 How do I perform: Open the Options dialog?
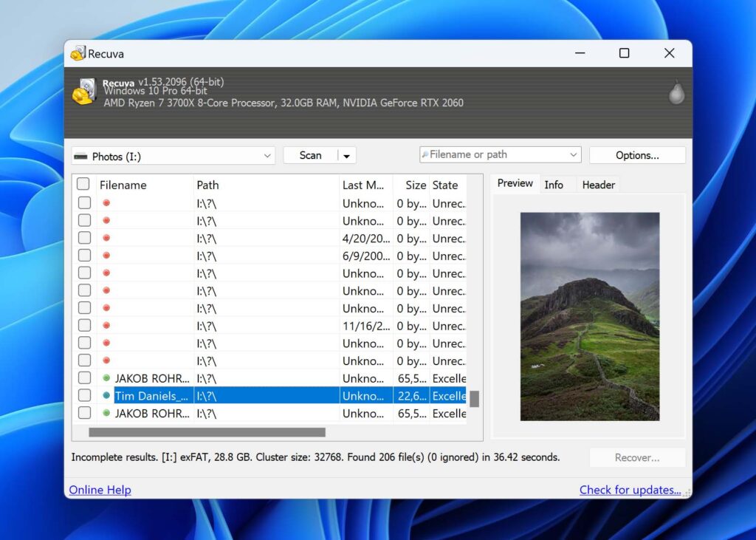[636, 155]
